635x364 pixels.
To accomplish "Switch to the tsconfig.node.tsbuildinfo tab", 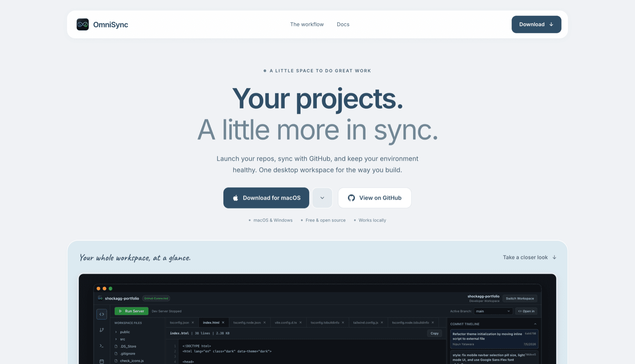I will [410, 323].
